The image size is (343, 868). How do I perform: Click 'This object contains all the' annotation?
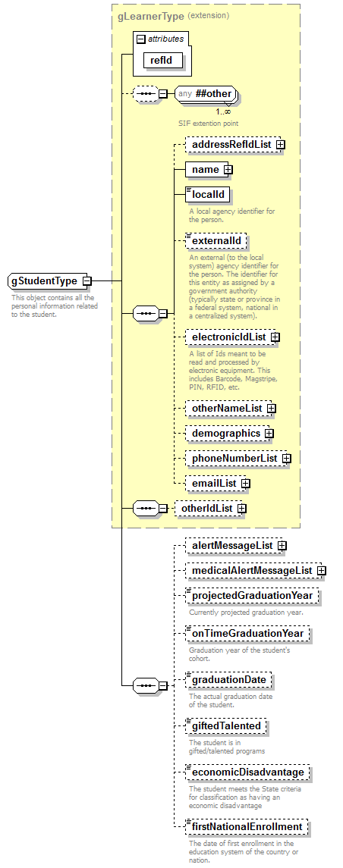coord(55,306)
